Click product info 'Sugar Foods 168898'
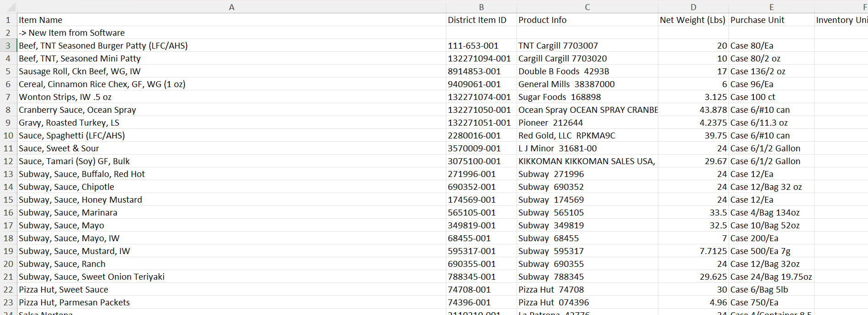Image resolution: width=868 pixels, height=315 pixels. point(587,97)
